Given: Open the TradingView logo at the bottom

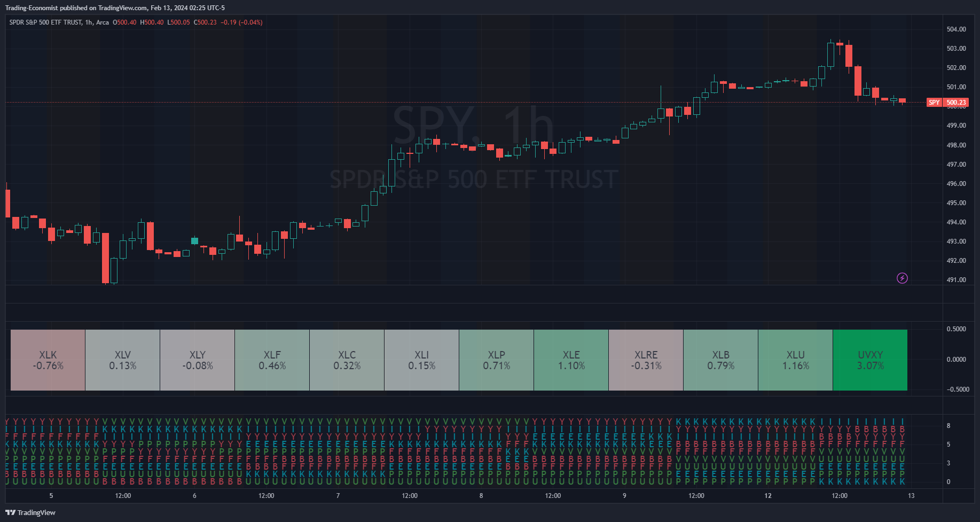Looking at the screenshot, I should [x=30, y=512].
